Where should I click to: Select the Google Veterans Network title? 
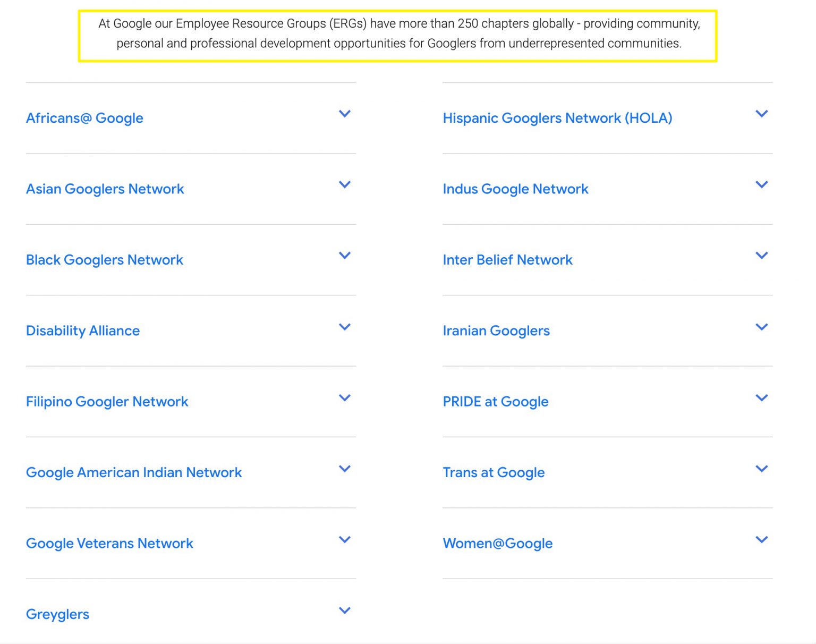coord(109,543)
